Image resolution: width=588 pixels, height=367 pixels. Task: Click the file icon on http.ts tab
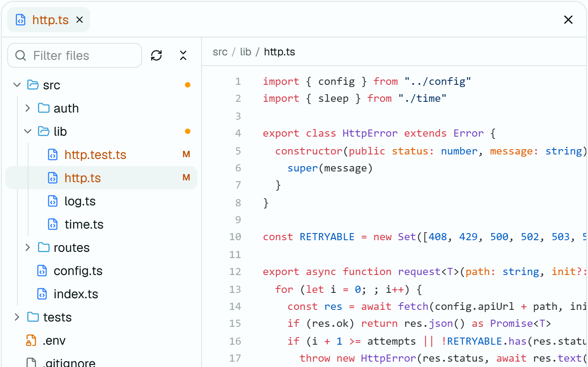(21, 20)
